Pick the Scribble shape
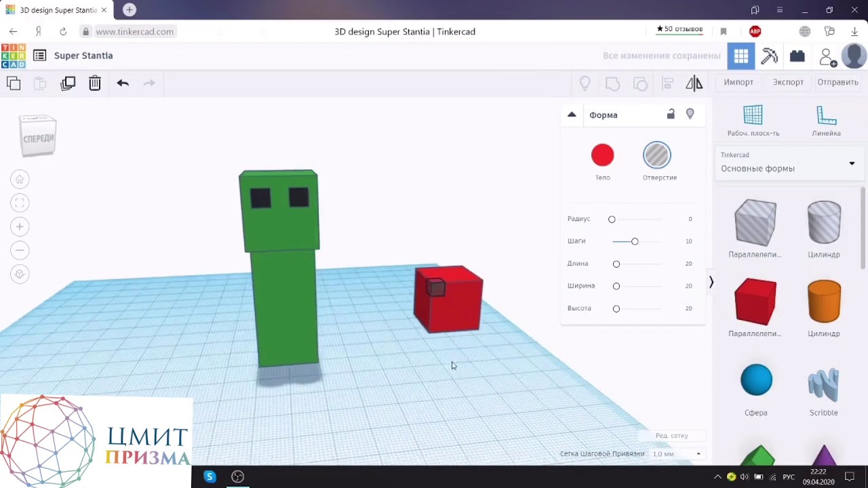This screenshot has width=868, height=488. click(824, 384)
